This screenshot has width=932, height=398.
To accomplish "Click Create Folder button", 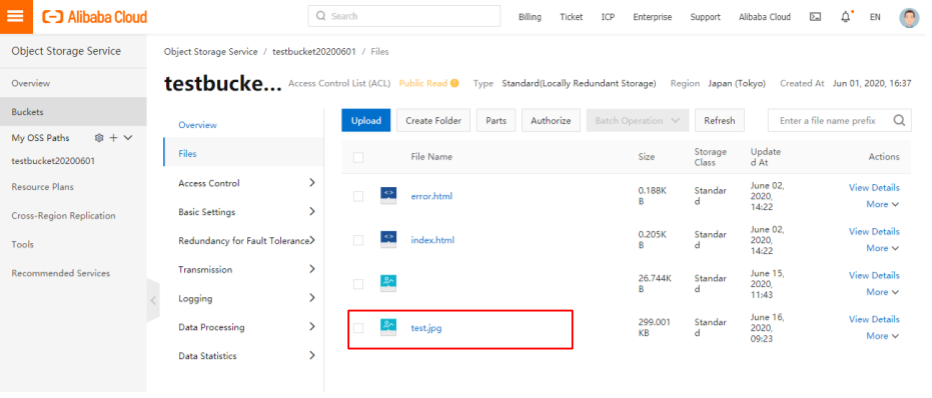I will click(433, 121).
